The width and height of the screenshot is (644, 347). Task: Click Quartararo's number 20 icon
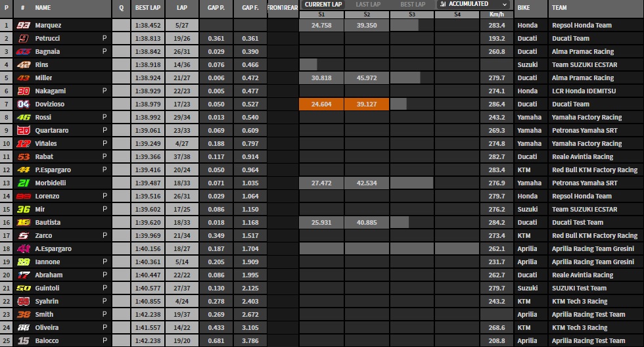point(24,131)
